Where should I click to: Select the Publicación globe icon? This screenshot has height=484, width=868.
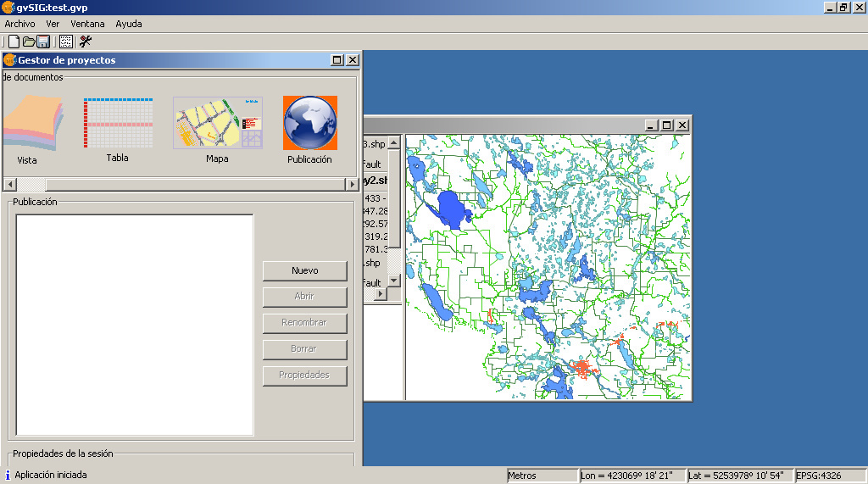(309, 123)
